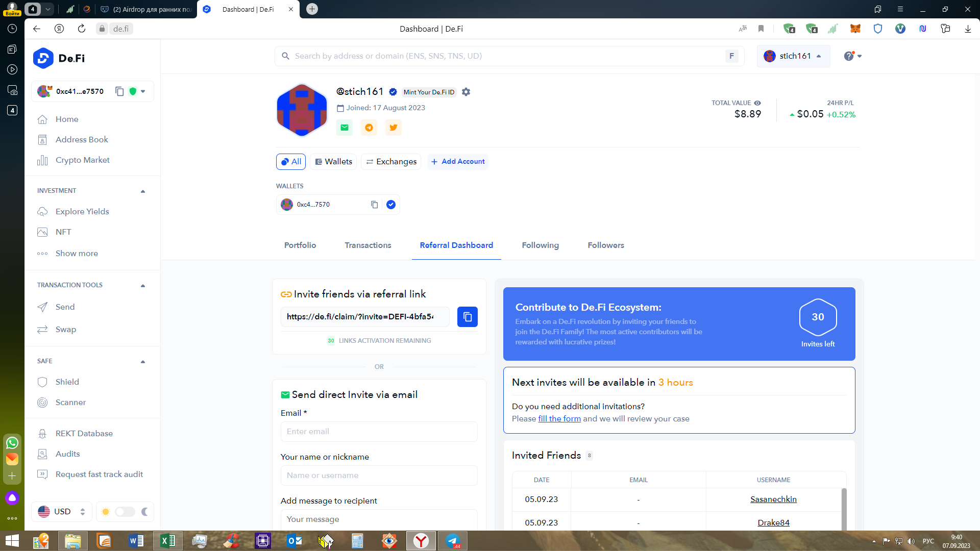Toggle total value visibility eye icon
980x551 pixels.
click(x=757, y=103)
